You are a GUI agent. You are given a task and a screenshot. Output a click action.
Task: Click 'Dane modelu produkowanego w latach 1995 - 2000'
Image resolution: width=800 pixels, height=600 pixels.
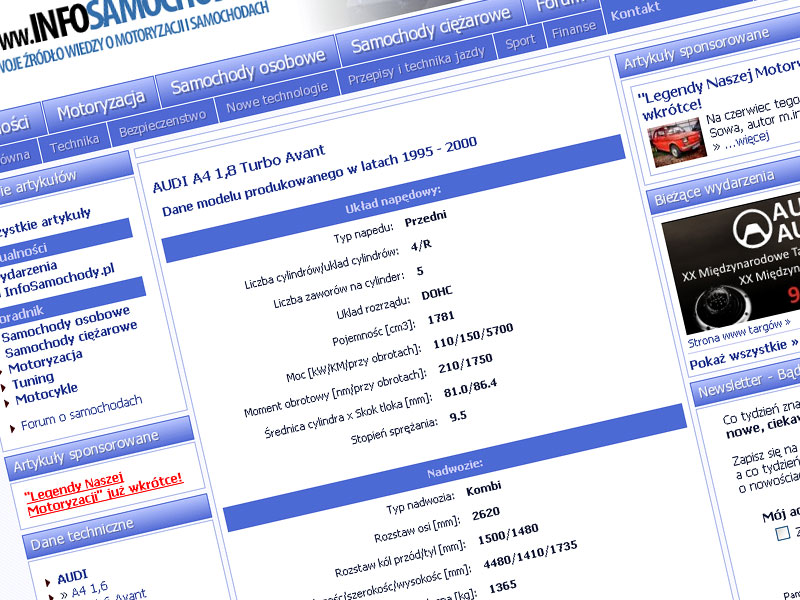pyautogui.click(x=319, y=176)
